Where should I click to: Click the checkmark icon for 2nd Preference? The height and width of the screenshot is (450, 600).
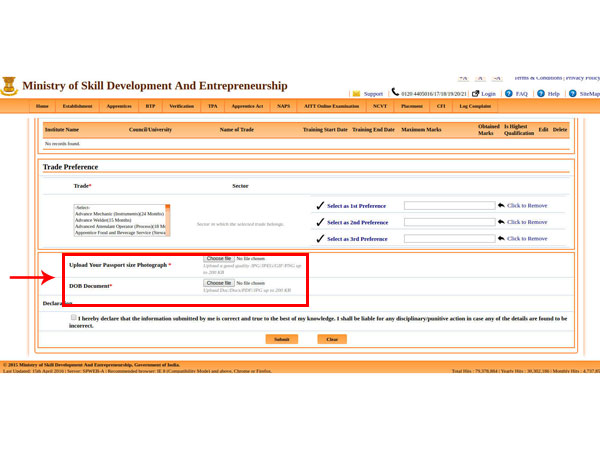click(x=320, y=222)
